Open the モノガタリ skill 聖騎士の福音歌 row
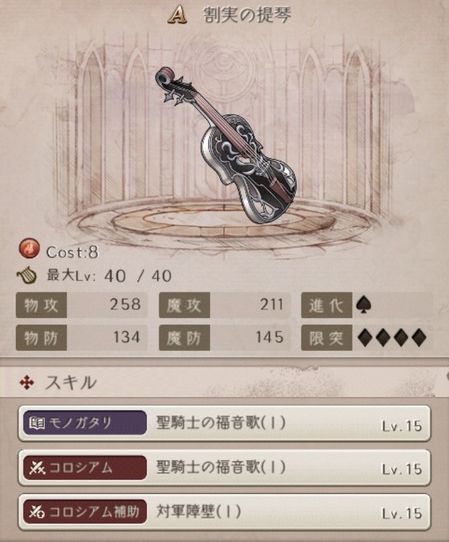The height and width of the screenshot is (542, 449). coord(224,423)
